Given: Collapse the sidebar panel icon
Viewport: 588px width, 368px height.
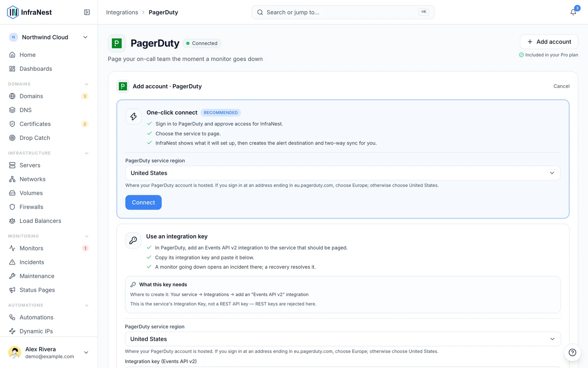Looking at the screenshot, I should tap(87, 12).
